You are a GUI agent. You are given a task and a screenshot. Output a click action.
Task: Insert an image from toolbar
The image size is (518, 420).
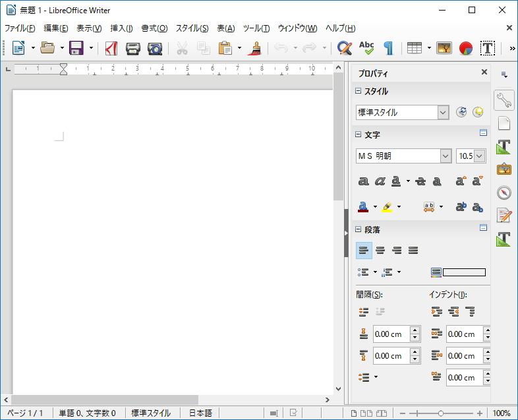pos(444,48)
